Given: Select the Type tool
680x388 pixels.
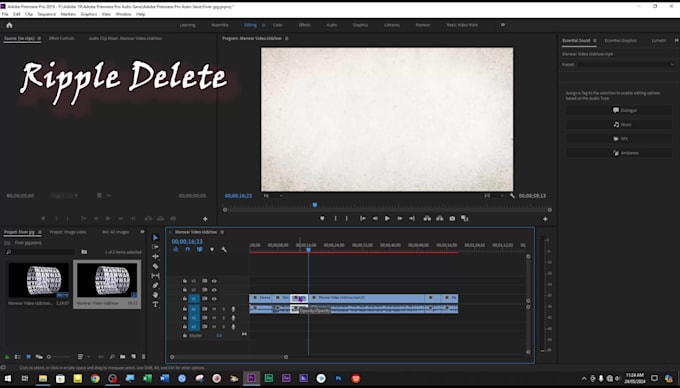Looking at the screenshot, I should (156, 304).
